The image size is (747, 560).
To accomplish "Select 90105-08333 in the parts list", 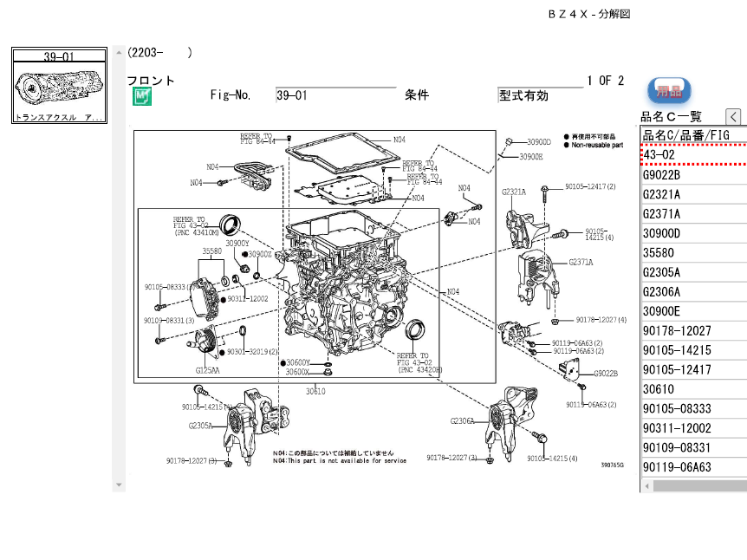I will (694, 409).
